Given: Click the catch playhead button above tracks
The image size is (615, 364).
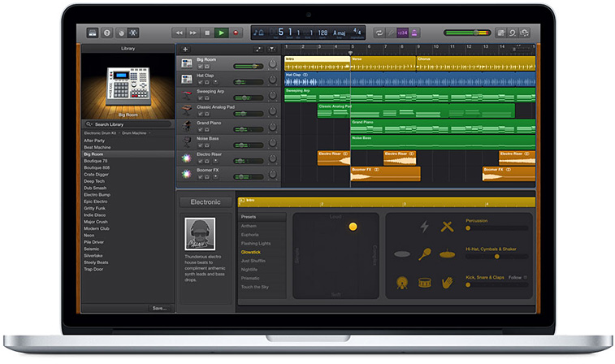Looking at the screenshot, I should click(271, 49).
